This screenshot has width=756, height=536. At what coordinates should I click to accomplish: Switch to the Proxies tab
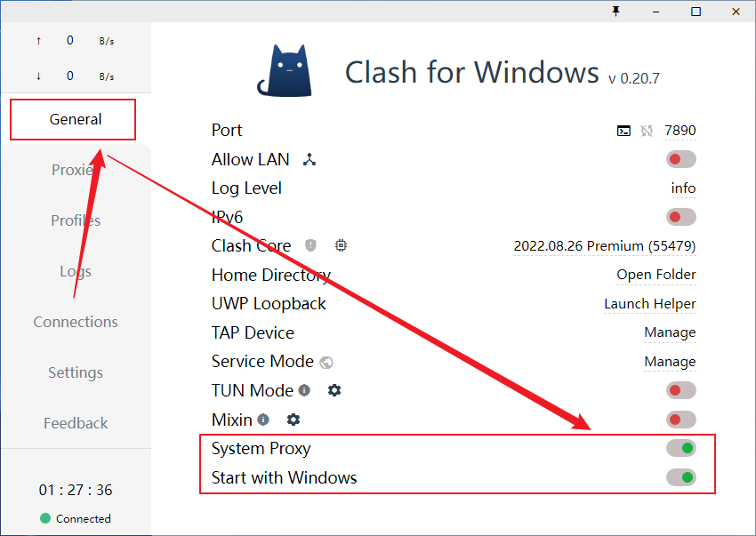(76, 170)
